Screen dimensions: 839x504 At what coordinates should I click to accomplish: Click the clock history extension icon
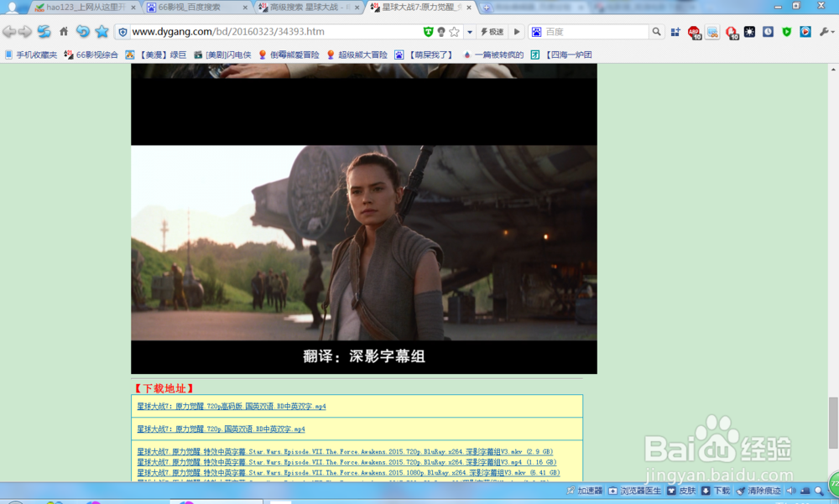pyautogui.click(x=768, y=32)
